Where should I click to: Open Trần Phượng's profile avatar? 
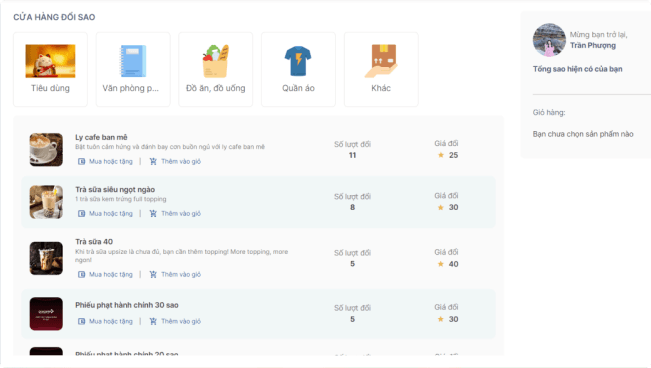[549, 40]
